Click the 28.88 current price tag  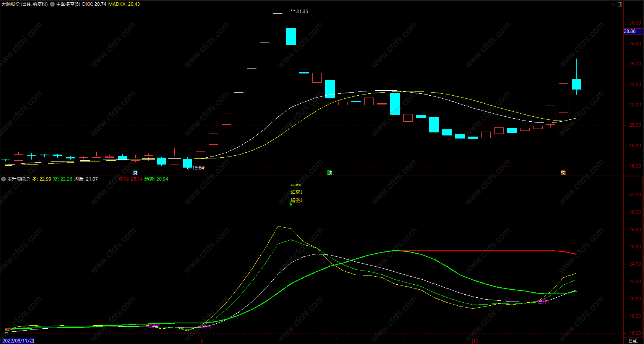pos(633,31)
